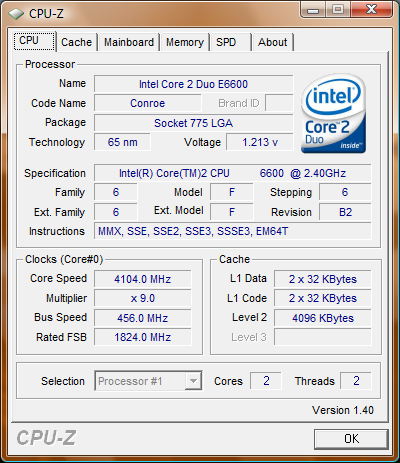Click the Name field Intel Core 2 Duo E6600

(x=194, y=84)
